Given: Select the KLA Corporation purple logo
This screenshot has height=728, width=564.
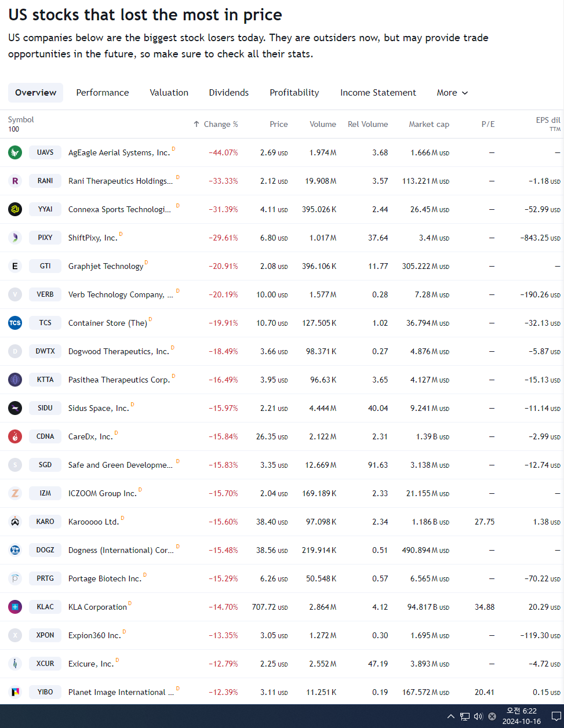Looking at the screenshot, I should click(15, 607).
